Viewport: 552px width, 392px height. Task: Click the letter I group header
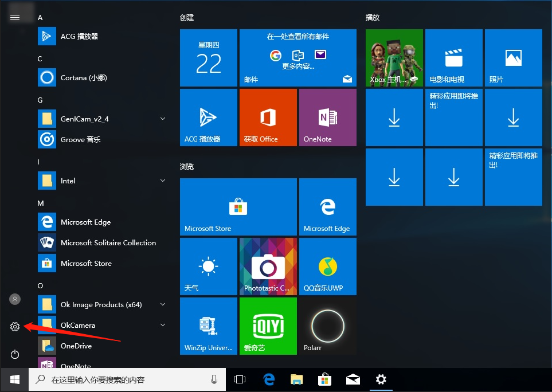coord(38,162)
